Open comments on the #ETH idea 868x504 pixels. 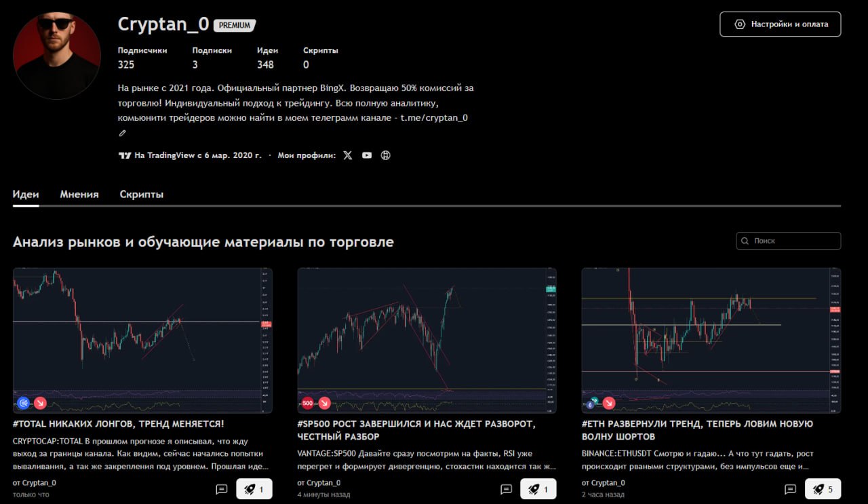click(x=790, y=489)
